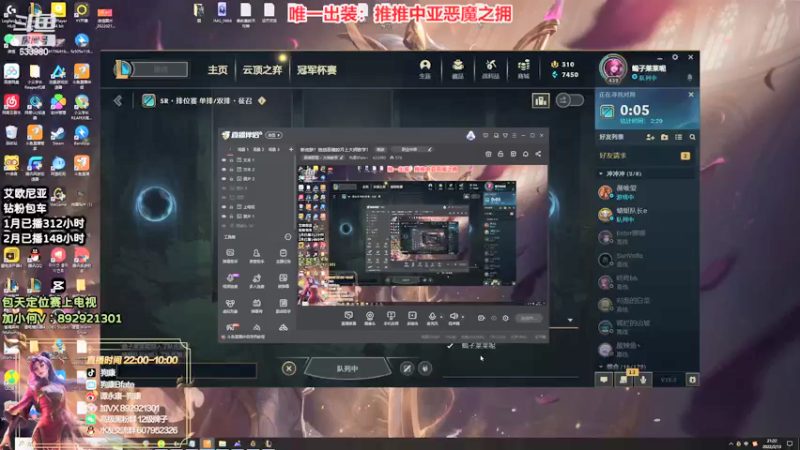This screenshot has width=800, height=450.
Task: Open the Steam desktop shortcut
Action: 58,135
